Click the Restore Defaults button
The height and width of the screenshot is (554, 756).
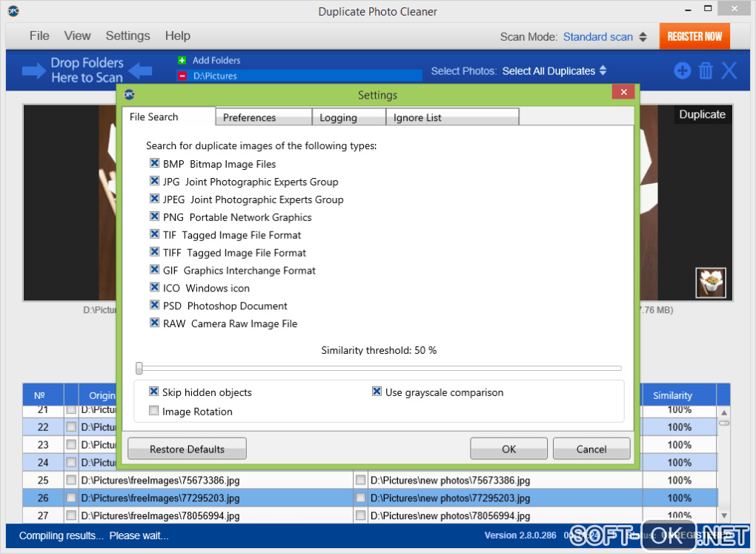(x=187, y=449)
